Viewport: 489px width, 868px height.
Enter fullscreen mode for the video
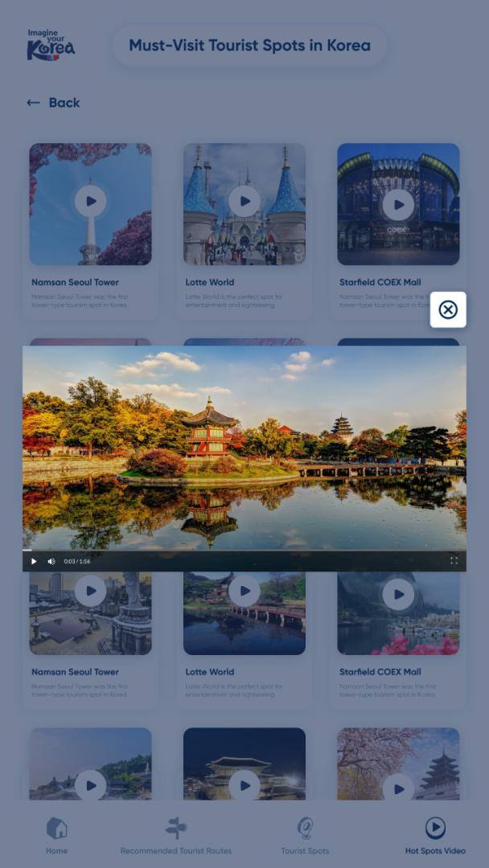454,561
